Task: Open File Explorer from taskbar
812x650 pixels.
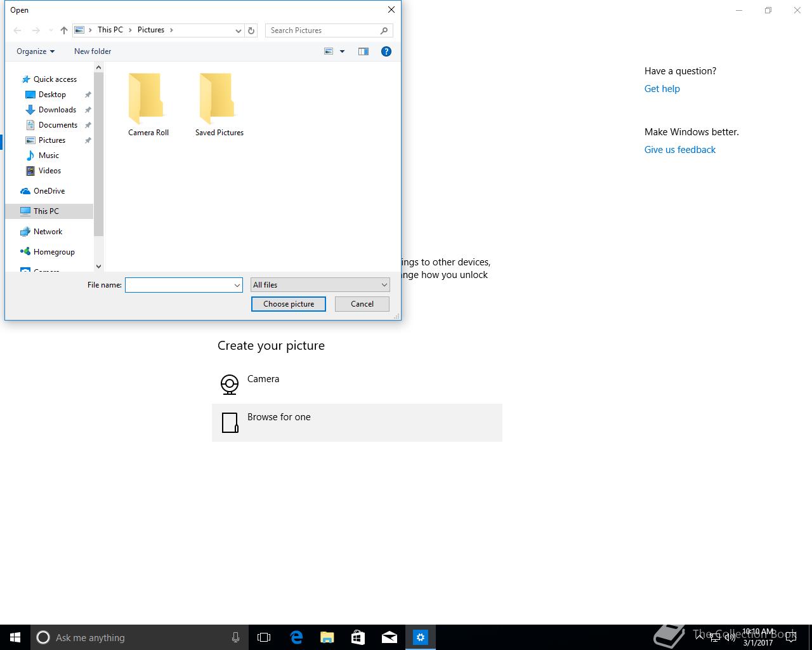Action: (327, 637)
